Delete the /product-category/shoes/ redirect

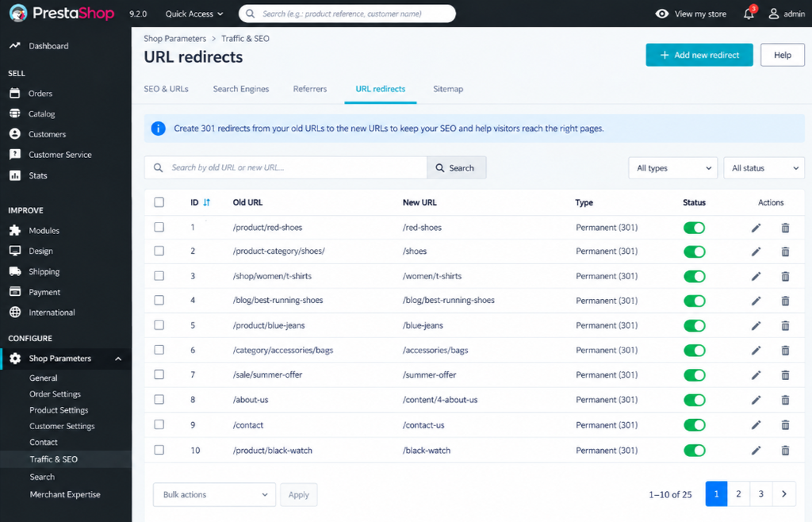click(x=785, y=251)
